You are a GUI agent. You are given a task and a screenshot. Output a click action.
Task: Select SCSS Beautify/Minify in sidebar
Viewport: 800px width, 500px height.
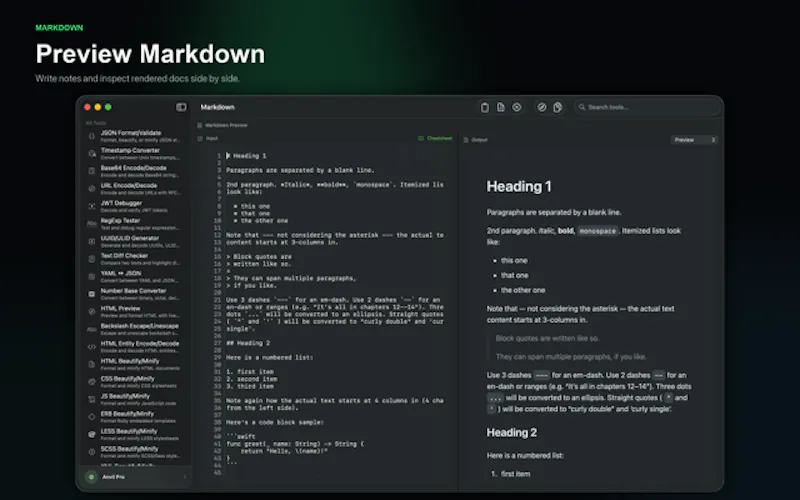(134, 452)
